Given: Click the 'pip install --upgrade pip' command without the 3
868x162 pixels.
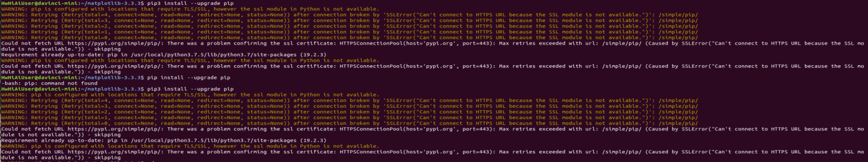Looking at the screenshot, I should coord(189,77).
